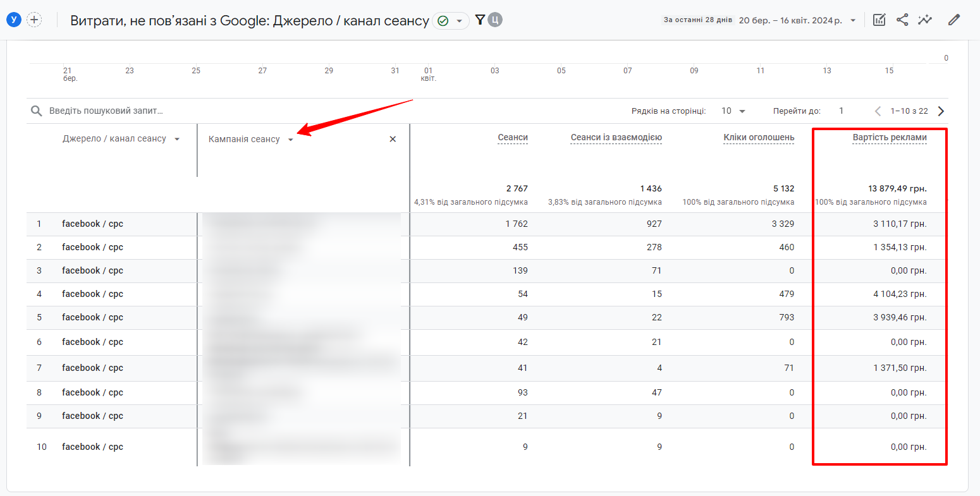
Task: Select row 7 'facebook / cpc' cell
Action: [92, 368]
